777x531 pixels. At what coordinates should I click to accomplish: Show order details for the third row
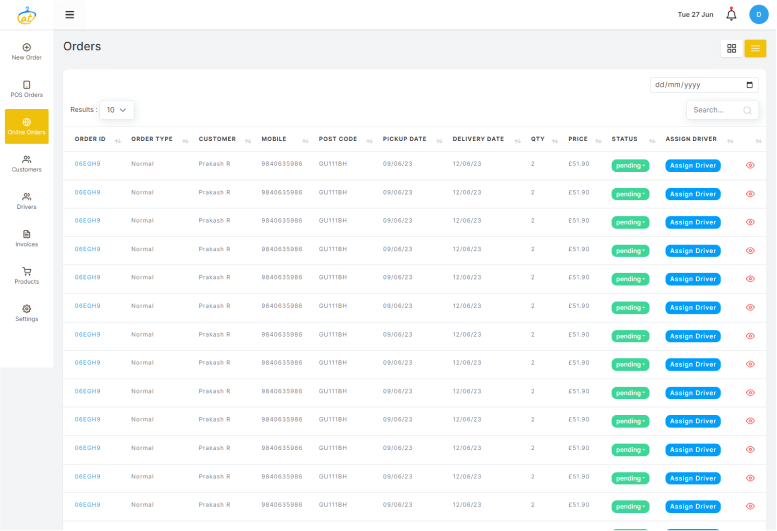750,222
